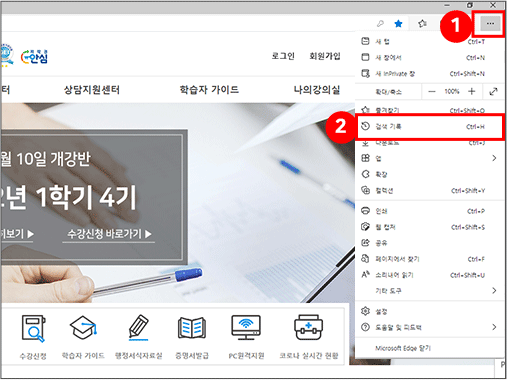Start 소리내어 읽기 (Read aloud)
This screenshot has height=380, width=507.
coord(430,275)
